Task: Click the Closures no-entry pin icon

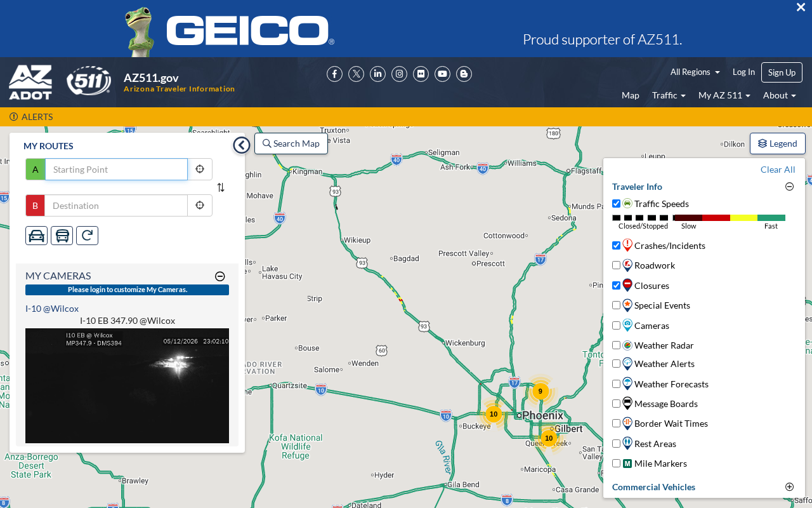Action: point(627,285)
